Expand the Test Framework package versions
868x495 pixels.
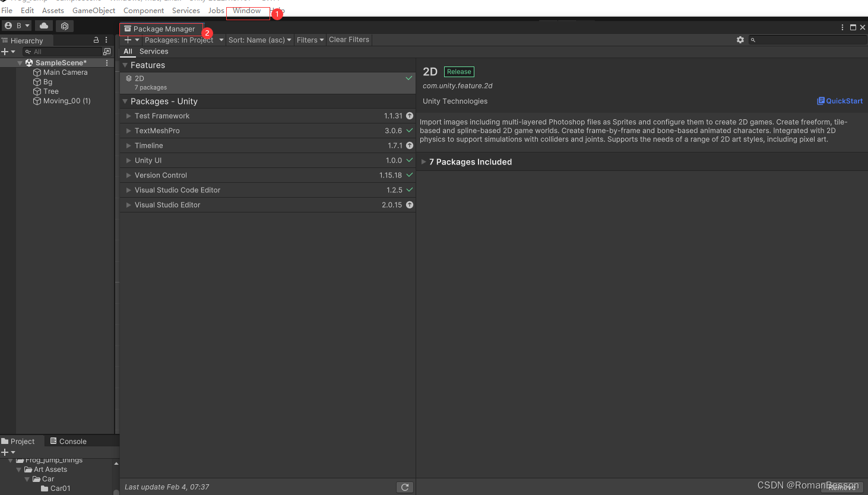[x=128, y=116]
